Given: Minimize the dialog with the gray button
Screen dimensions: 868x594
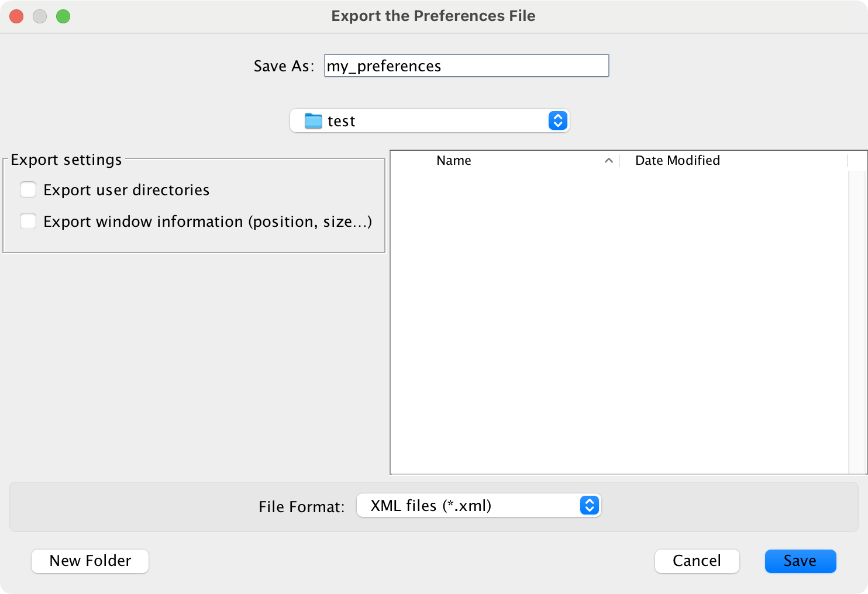Looking at the screenshot, I should tap(40, 16).
